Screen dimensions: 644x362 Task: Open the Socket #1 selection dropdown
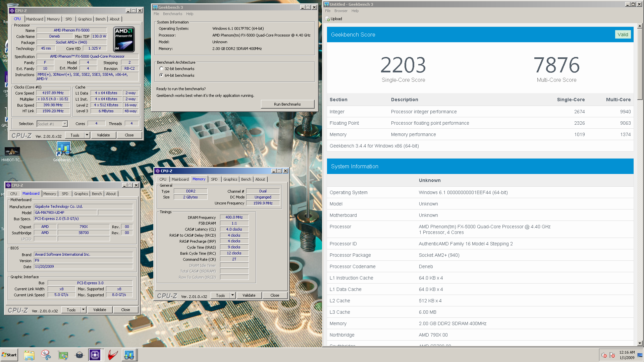(x=65, y=124)
